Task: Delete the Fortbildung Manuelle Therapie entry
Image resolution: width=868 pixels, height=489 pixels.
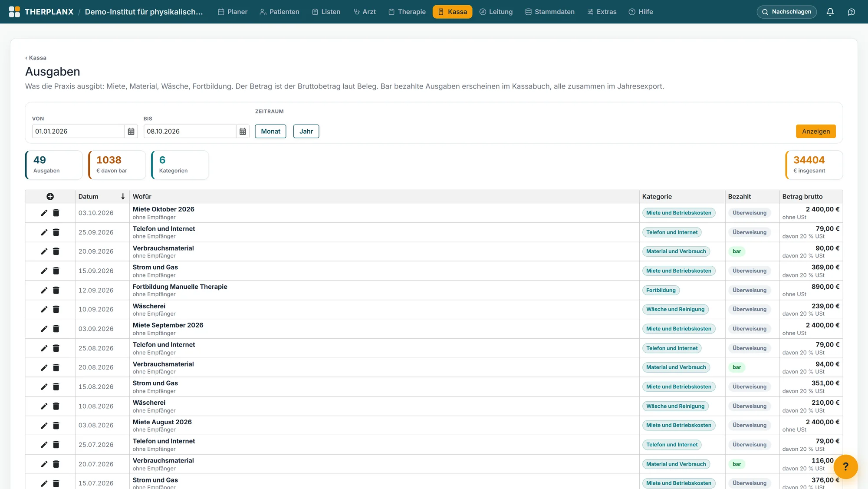Action: (x=56, y=290)
